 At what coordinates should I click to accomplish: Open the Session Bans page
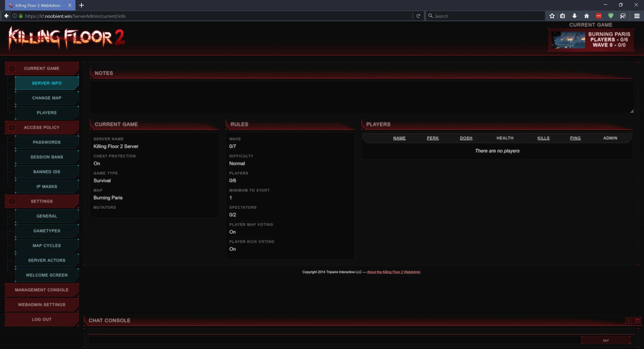point(47,157)
